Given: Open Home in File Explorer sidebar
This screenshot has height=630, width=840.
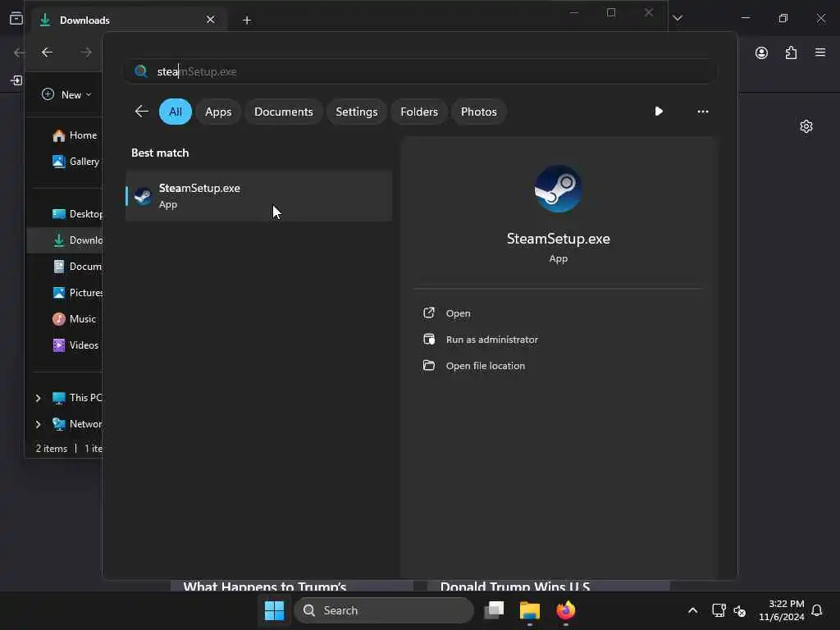Looking at the screenshot, I should point(75,135).
